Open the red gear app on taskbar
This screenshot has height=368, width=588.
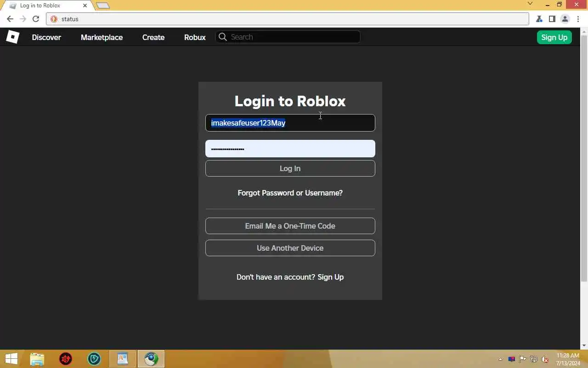point(66,359)
